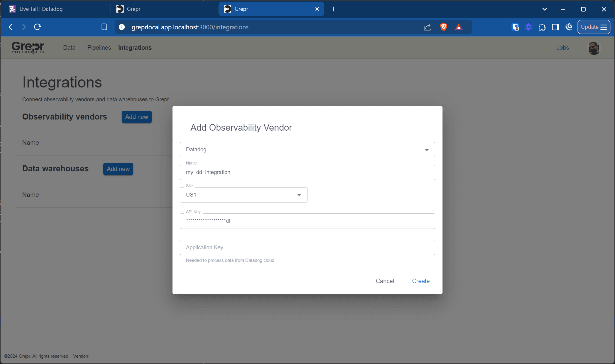Close the browser window
615x364 pixels.
[x=604, y=9]
